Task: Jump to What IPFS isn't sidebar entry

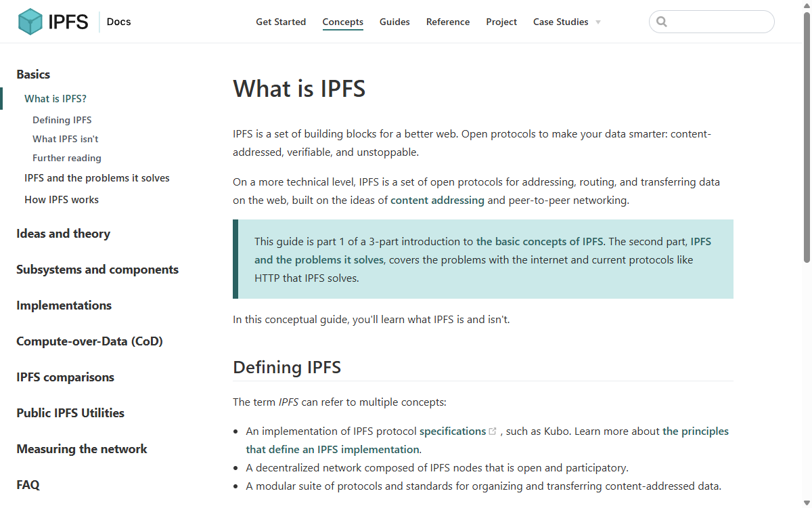Action: [x=66, y=139]
